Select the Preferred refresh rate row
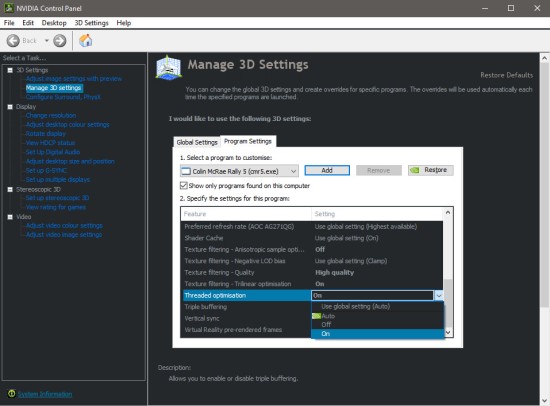 [312, 227]
